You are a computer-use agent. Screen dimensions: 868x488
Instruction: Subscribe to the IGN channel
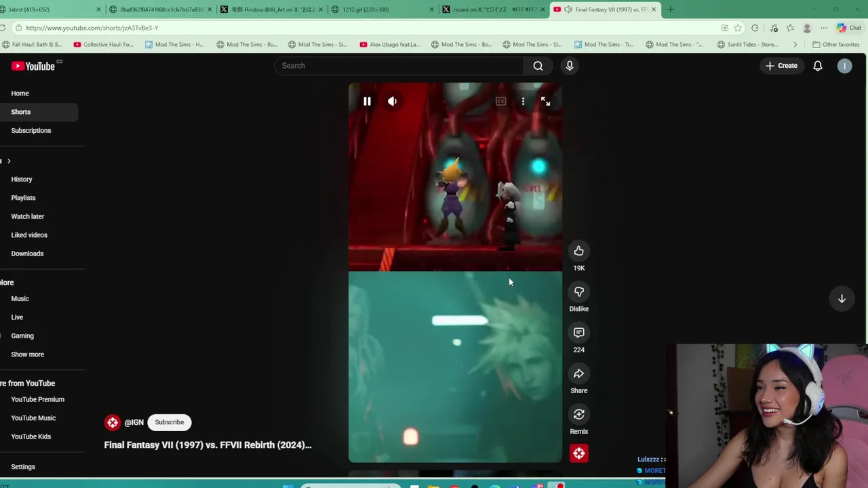click(x=169, y=422)
